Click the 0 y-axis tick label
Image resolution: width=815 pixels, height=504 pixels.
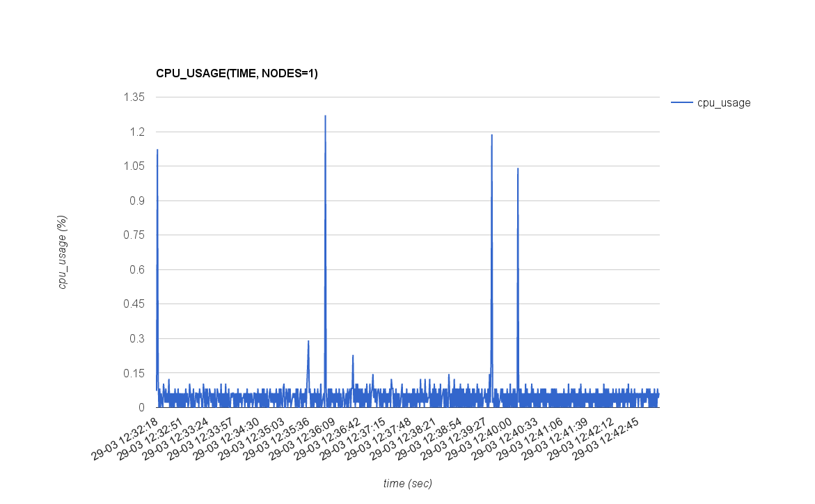coord(141,408)
